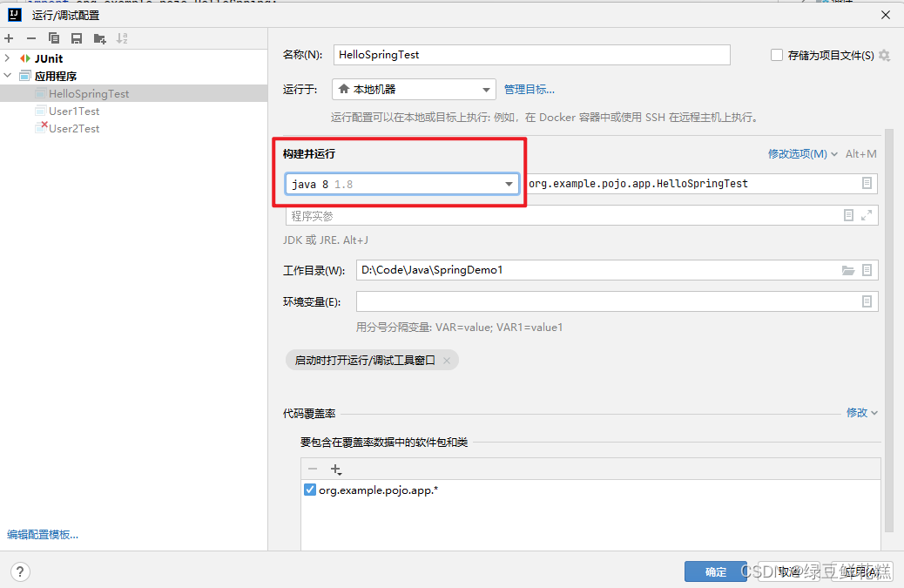The image size is (904, 588).
Task: Copy the HelloSpringTest configuration
Action: click(x=54, y=37)
